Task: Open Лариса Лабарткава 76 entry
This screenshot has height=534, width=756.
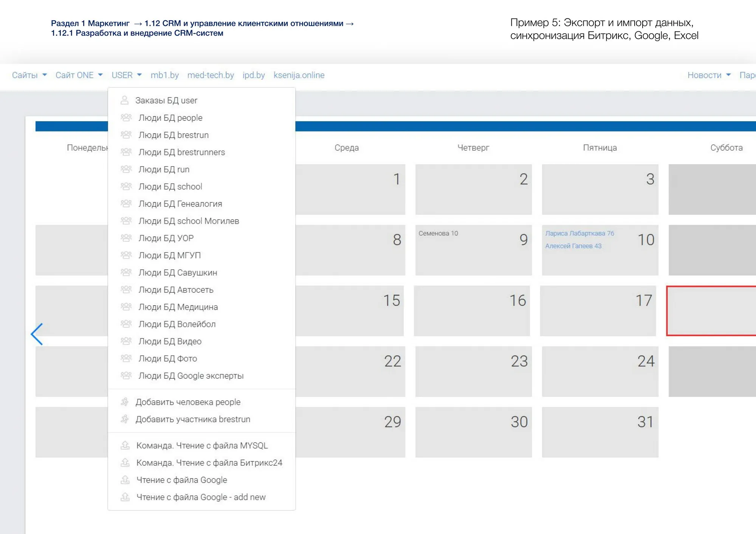Action: tap(579, 233)
